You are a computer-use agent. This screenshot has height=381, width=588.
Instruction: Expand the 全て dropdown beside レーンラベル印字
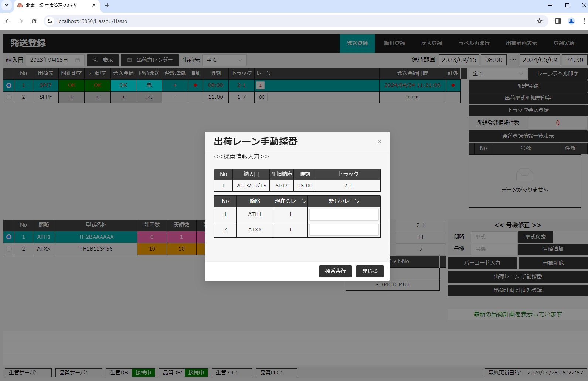[x=498, y=74]
